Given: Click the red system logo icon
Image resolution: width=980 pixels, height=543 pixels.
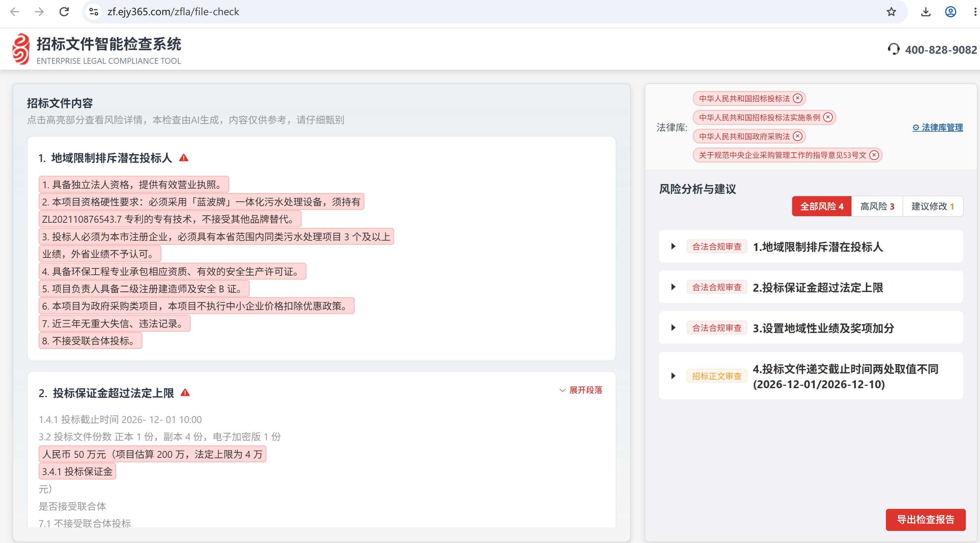Looking at the screenshot, I should (x=21, y=49).
